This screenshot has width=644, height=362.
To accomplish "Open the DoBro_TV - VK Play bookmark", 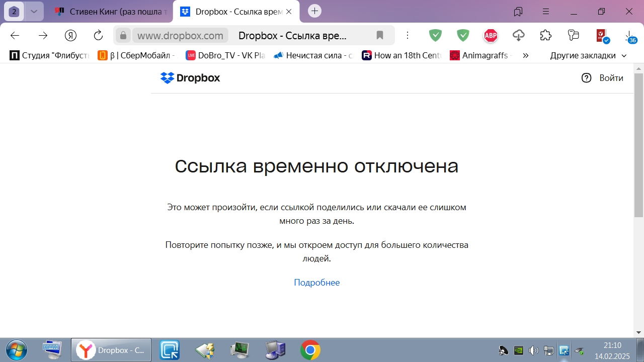I will pyautogui.click(x=225, y=55).
